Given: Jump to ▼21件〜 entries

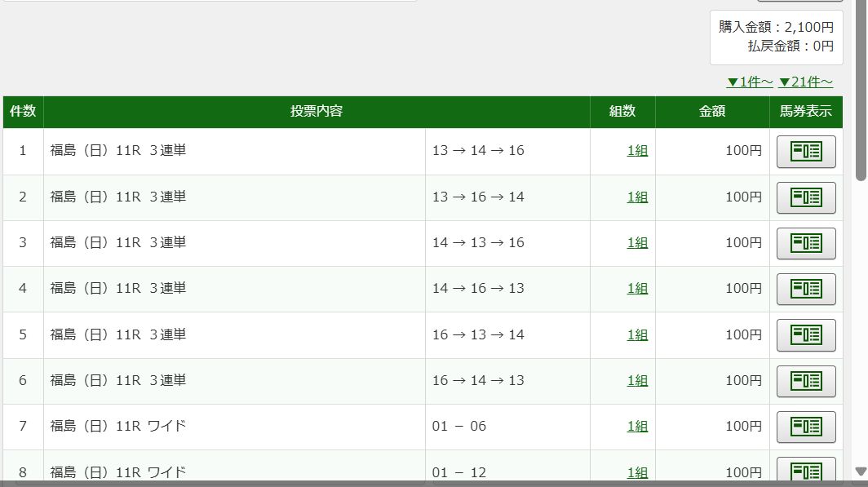Looking at the screenshot, I should tap(805, 82).
